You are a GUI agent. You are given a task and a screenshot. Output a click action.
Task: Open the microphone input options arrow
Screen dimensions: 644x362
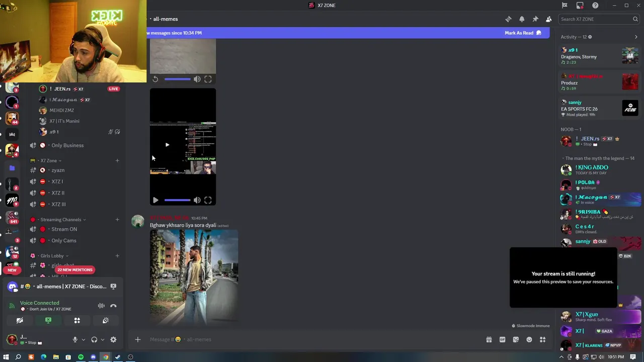[83, 340]
